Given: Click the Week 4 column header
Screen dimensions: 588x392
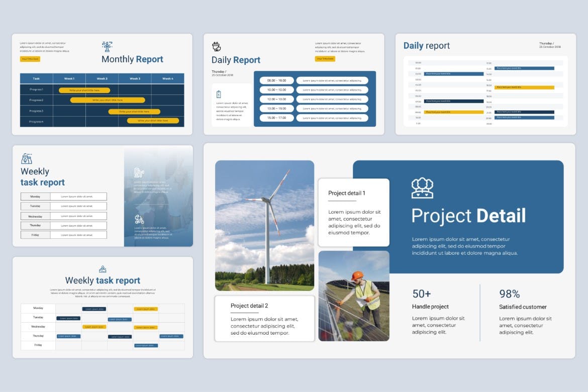Looking at the screenshot, I should 168,78.
